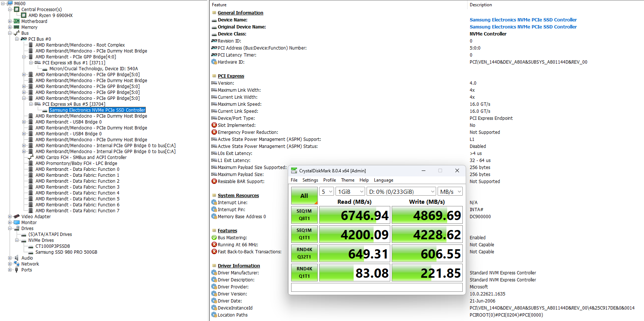Click the Device Name value link for Samsung NVMe controller
The width and height of the screenshot is (644, 321).
523,20
